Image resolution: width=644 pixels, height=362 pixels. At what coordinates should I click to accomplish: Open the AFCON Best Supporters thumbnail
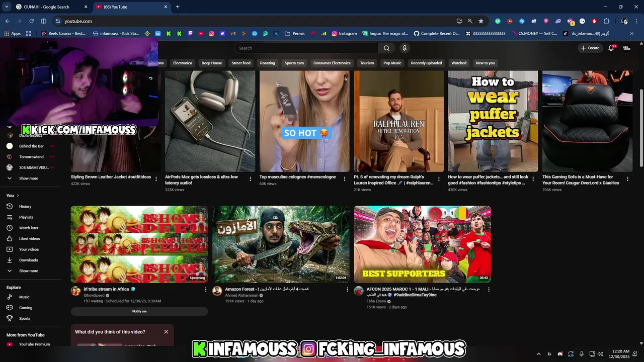tap(423, 244)
